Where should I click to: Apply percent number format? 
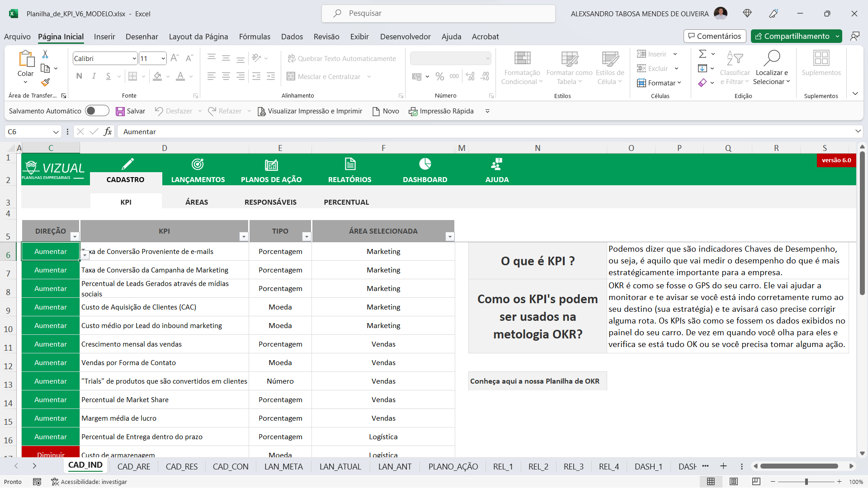coord(440,76)
